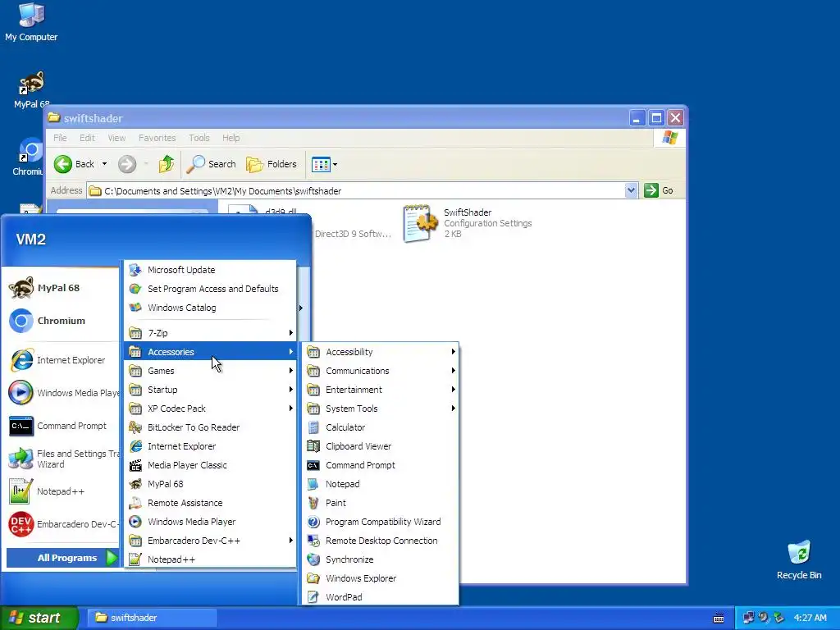Open MyPal 68 in All Programs list

point(210,484)
